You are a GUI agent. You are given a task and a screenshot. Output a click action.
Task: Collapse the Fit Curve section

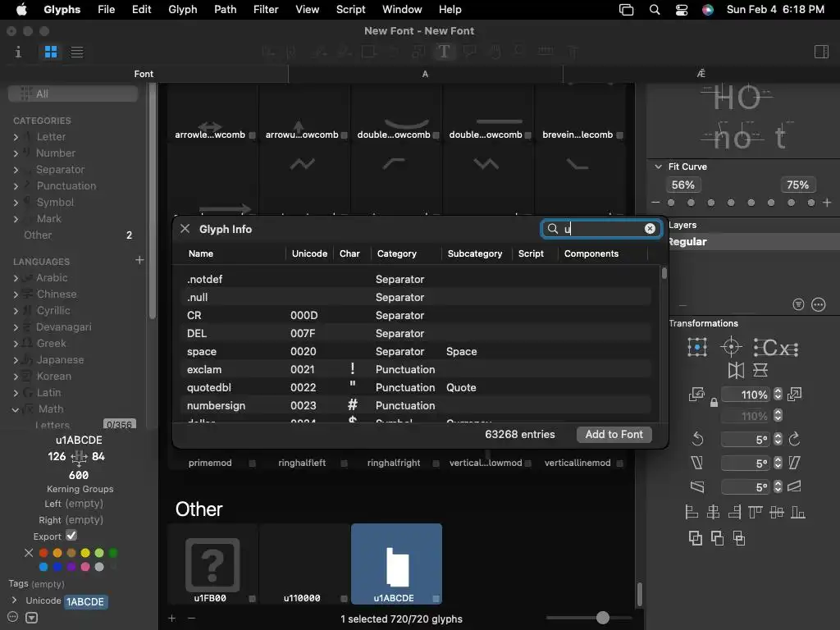click(x=659, y=167)
